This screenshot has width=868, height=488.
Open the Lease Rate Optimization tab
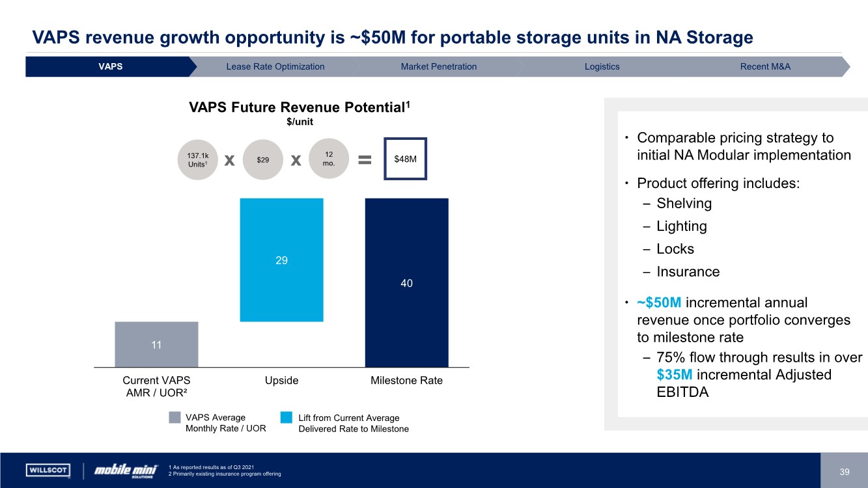275,66
